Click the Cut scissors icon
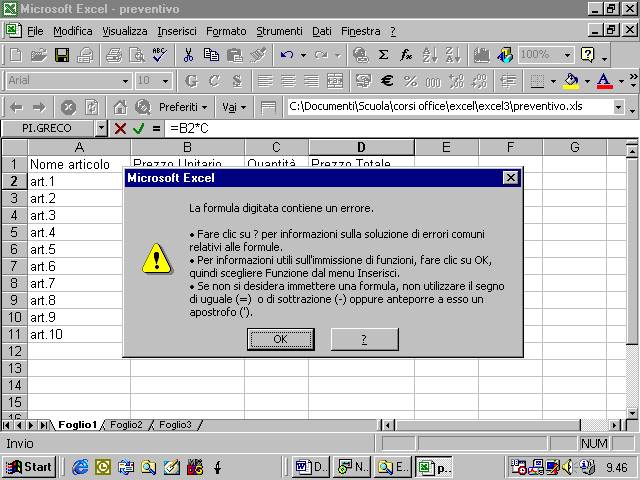This screenshot has width=640, height=480. (x=188, y=55)
